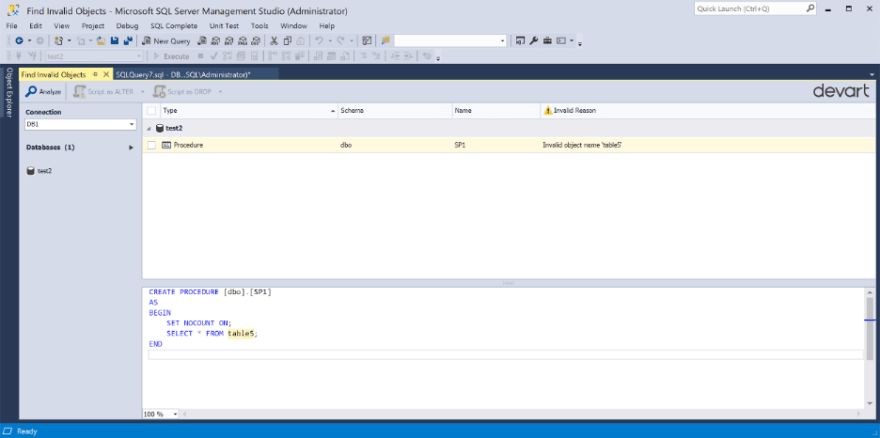Click the Script as ALTER button
The height and width of the screenshot is (438, 880).
tap(104, 92)
